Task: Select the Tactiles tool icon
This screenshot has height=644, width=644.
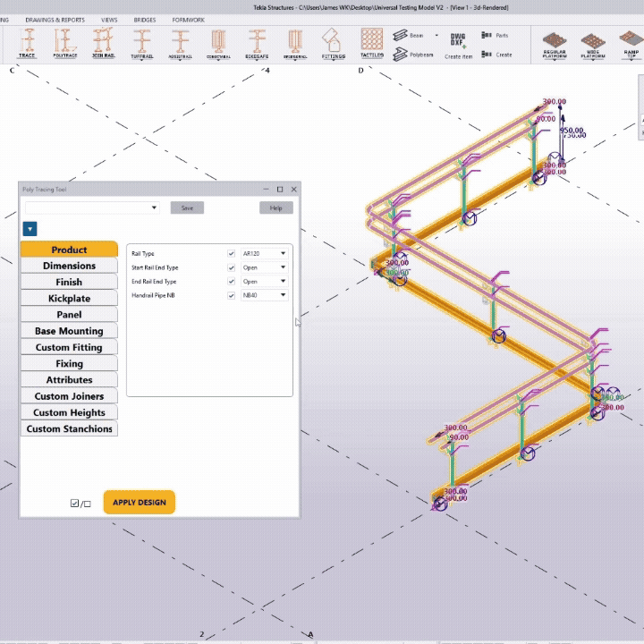Action: [372, 41]
